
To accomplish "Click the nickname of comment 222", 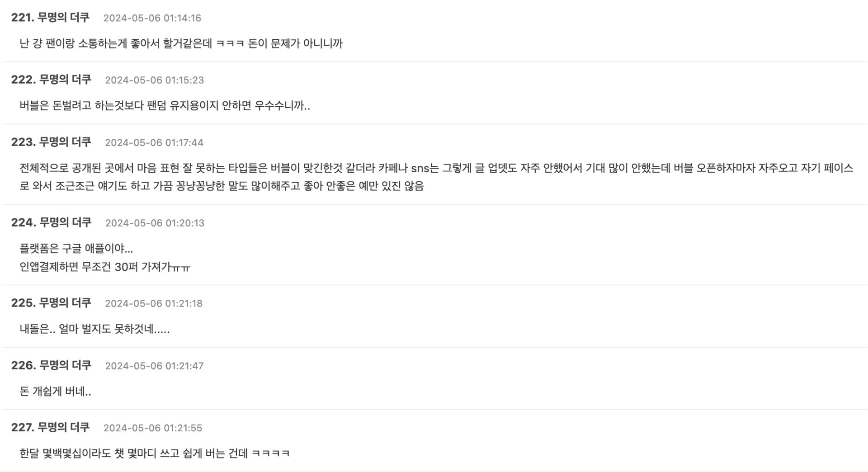I will [65, 80].
